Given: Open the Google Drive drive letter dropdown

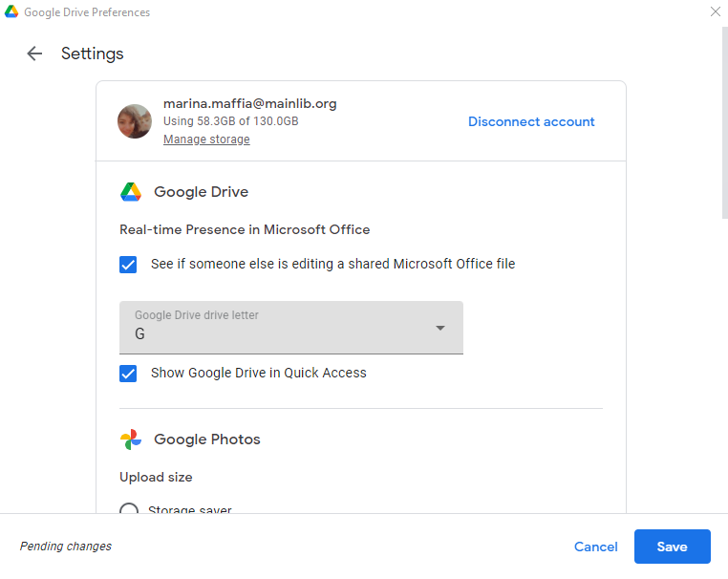Looking at the screenshot, I should point(291,328).
